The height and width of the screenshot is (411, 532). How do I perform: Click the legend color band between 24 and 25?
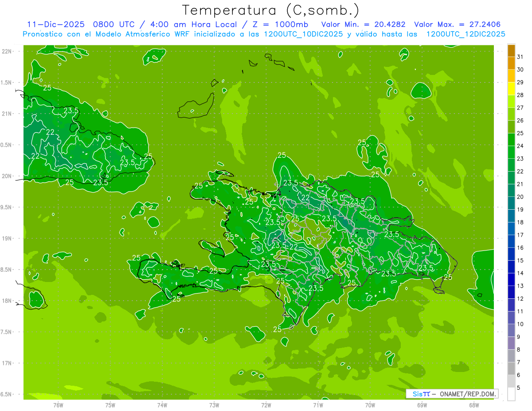[511, 140]
